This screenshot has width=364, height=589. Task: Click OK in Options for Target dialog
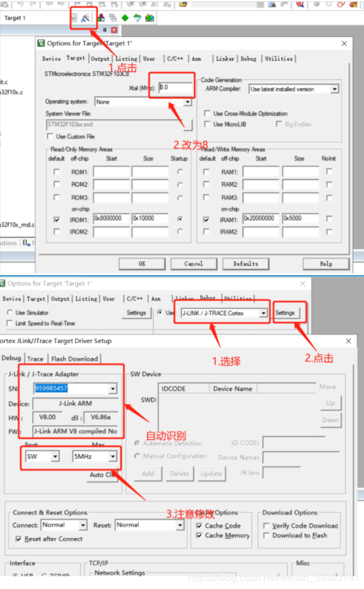[x=142, y=264]
